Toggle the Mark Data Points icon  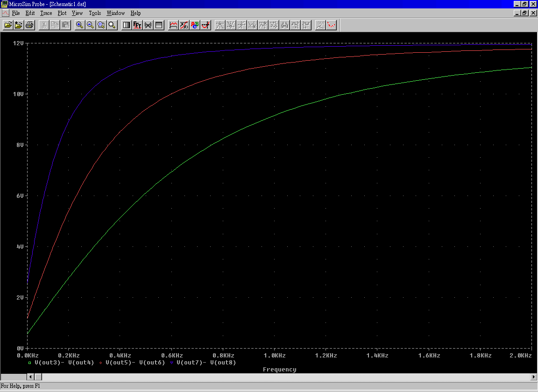(x=331, y=25)
